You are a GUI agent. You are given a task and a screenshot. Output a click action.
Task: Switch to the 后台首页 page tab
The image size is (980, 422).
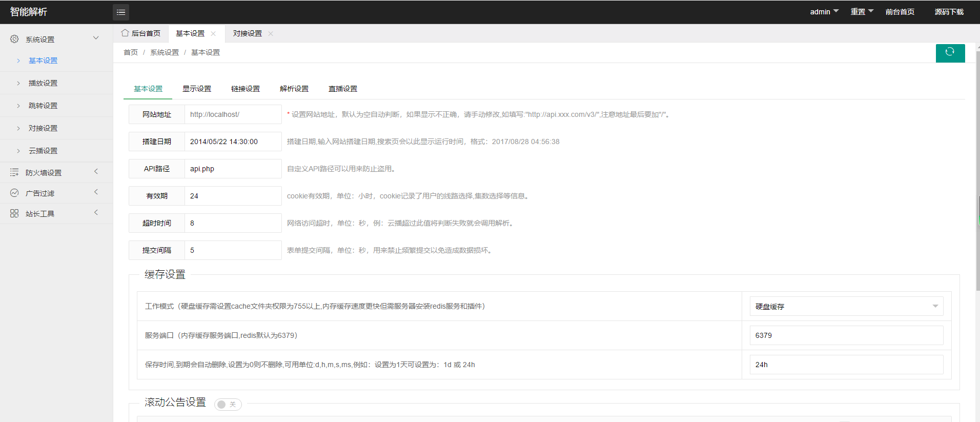[141, 33]
